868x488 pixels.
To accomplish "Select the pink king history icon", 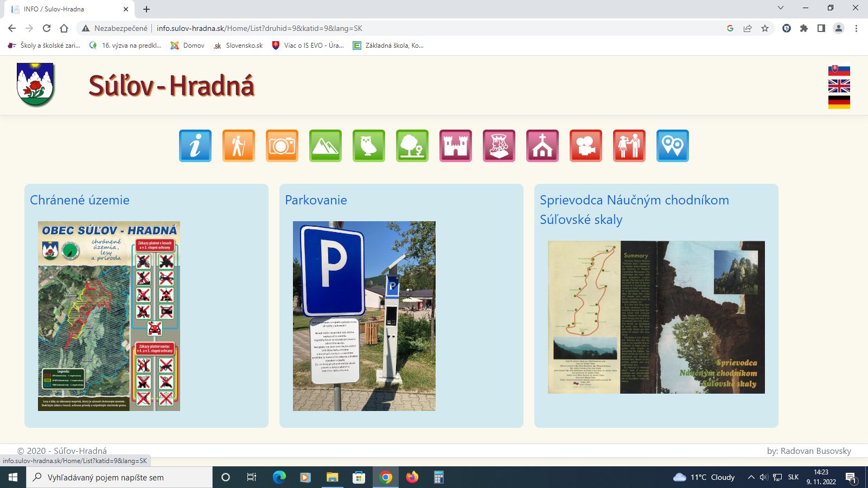I will tap(499, 146).
